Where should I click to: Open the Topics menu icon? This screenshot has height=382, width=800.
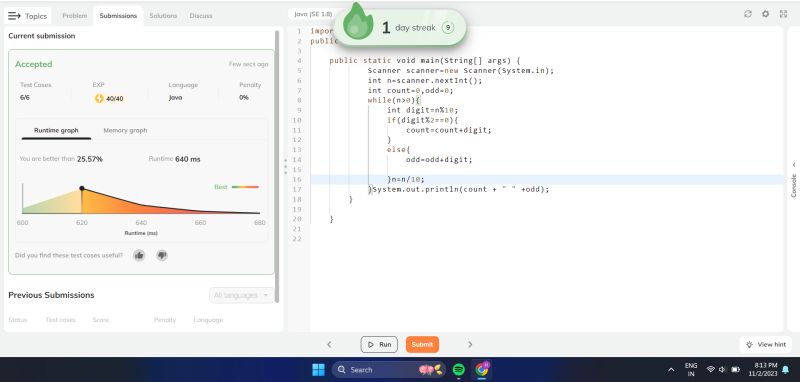(x=14, y=16)
